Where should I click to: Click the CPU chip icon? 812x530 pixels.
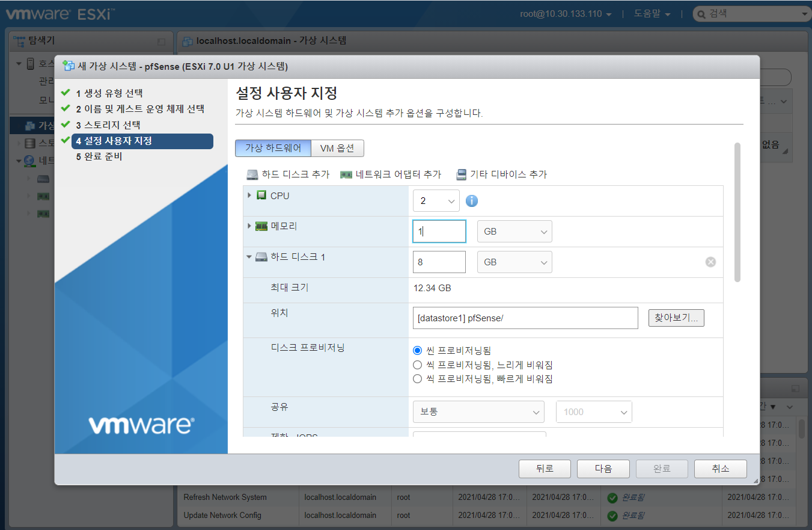261,196
